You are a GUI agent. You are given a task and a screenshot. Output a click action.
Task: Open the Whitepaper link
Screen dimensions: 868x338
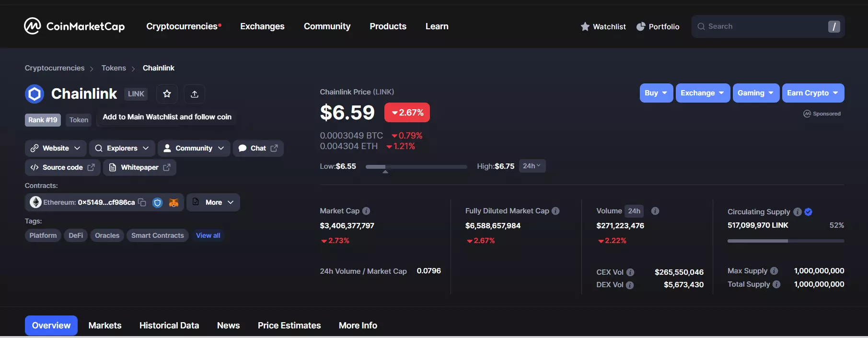pos(139,167)
